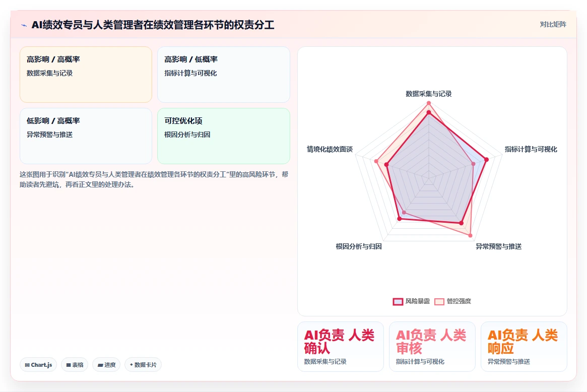Click 异常预警与推送 text in quadrant card
This screenshot has width=587, height=392.
point(49,135)
